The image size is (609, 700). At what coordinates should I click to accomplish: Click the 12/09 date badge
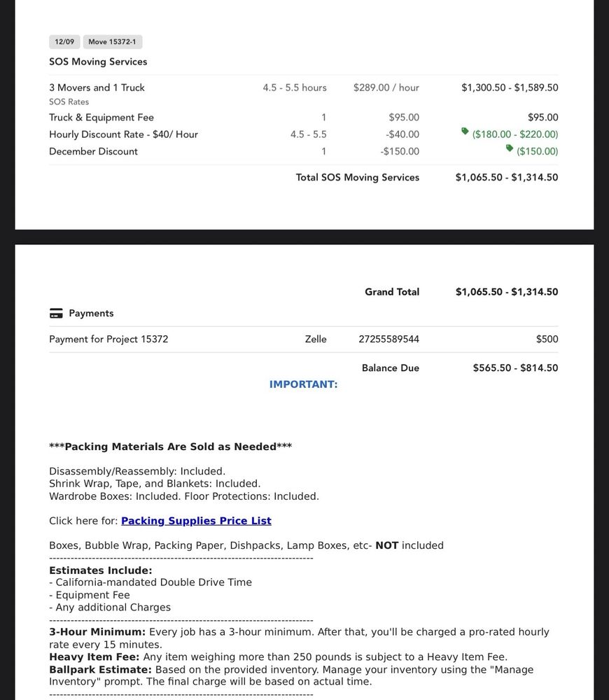[64, 42]
